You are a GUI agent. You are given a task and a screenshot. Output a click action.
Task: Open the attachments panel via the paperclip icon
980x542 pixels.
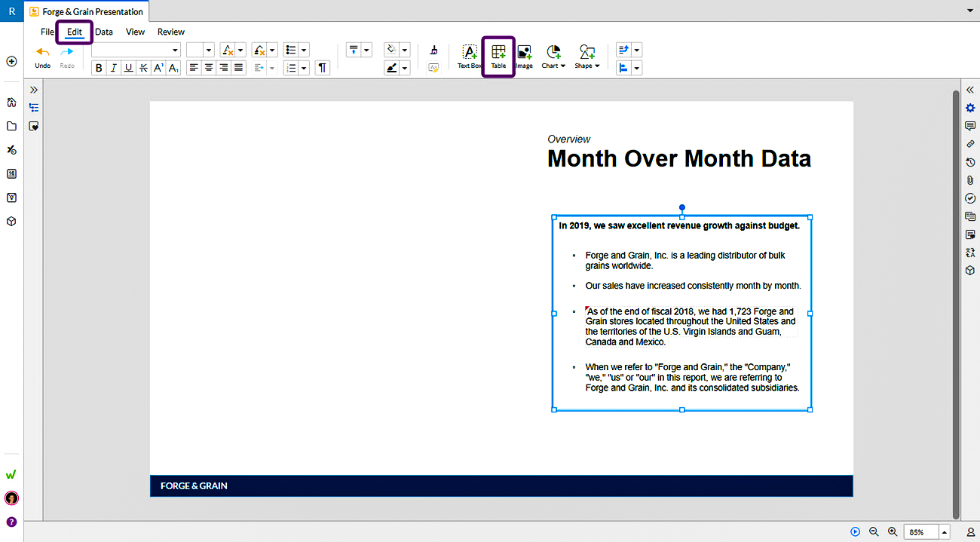[x=970, y=180]
